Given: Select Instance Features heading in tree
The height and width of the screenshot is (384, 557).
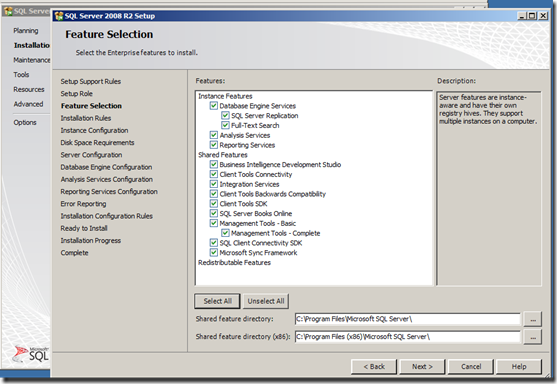Looking at the screenshot, I should (225, 96).
